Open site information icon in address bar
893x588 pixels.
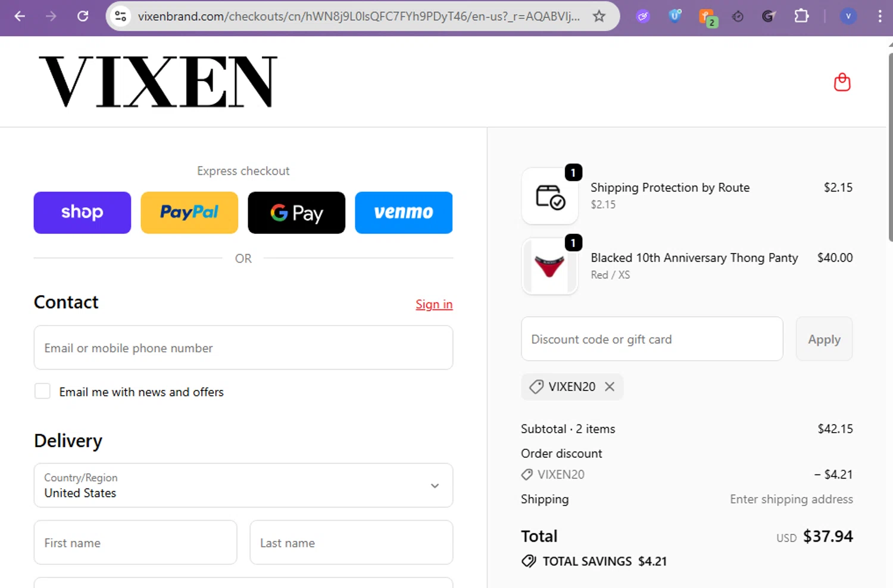click(121, 16)
